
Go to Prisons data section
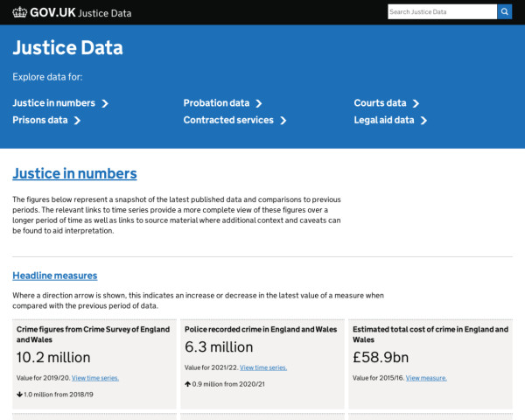[x=40, y=121]
